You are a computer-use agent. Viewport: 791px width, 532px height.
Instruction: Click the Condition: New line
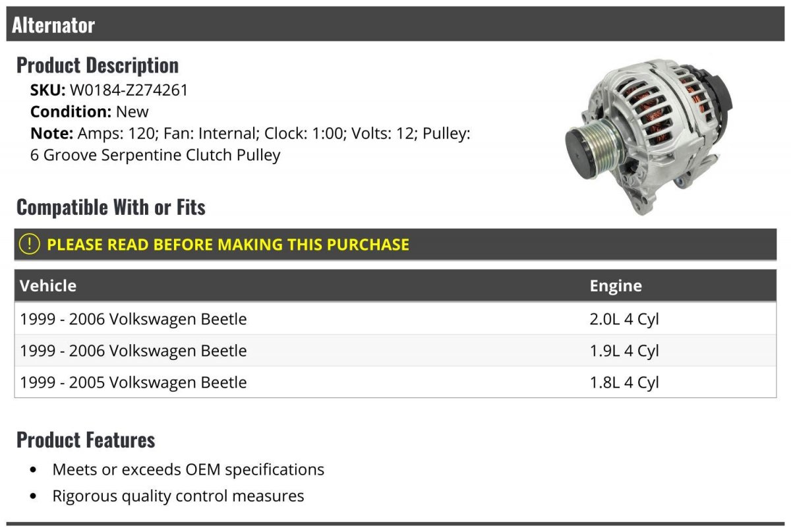(x=90, y=111)
